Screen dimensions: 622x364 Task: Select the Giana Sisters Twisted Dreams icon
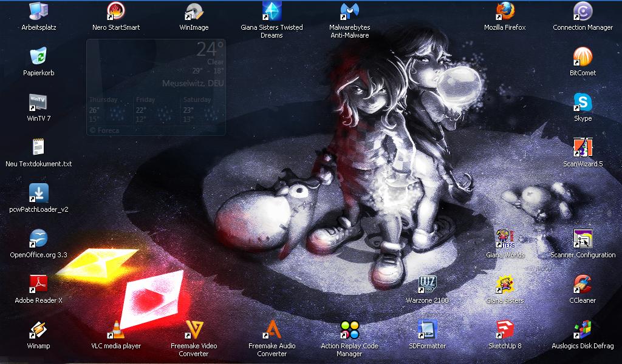272,12
